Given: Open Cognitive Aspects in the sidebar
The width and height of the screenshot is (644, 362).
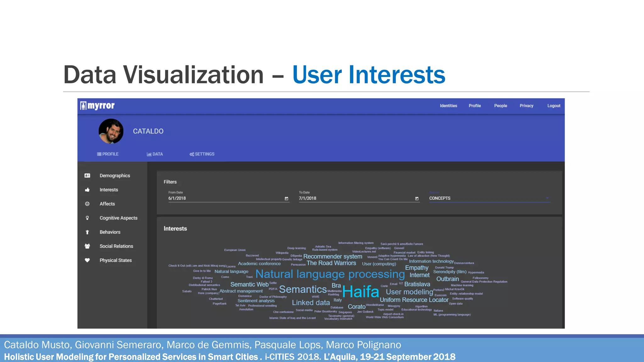Looking at the screenshot, I should point(119,218).
